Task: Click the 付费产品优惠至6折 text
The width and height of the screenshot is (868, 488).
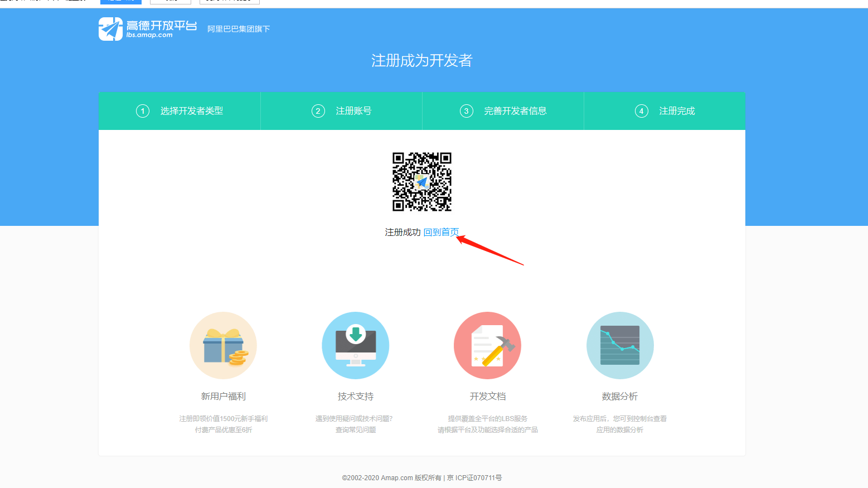Action: point(224,429)
